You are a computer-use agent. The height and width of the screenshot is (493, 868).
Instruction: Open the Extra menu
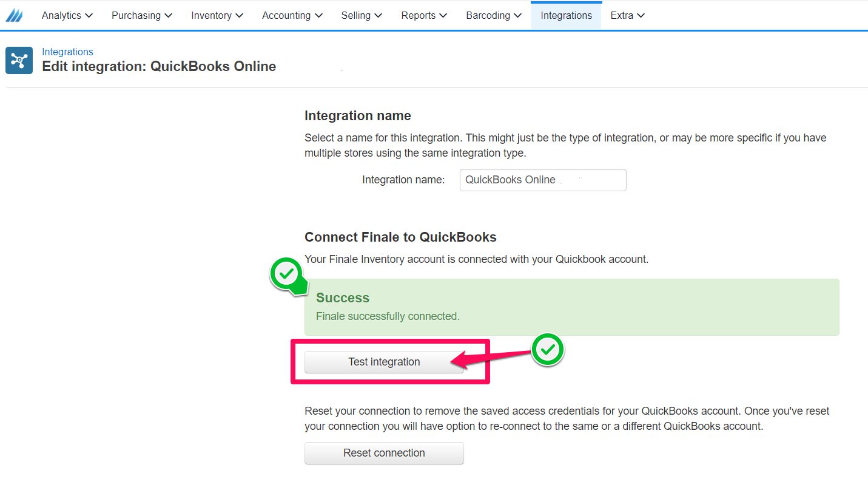coord(627,15)
